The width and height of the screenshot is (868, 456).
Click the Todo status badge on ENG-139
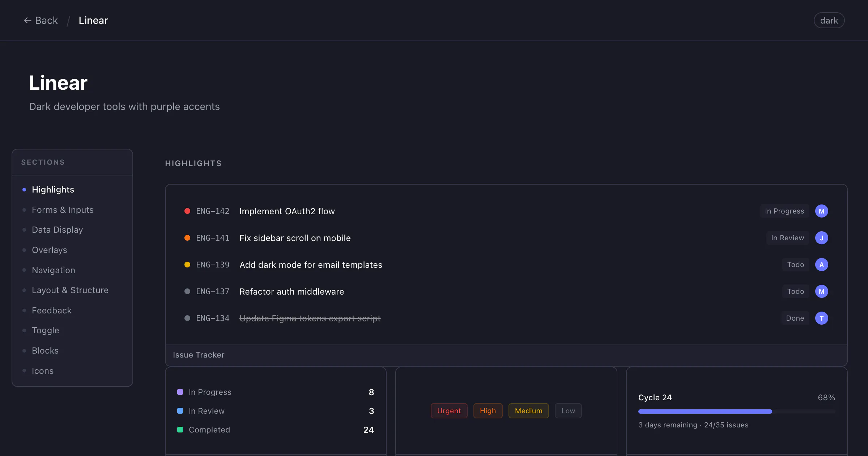[796, 265]
